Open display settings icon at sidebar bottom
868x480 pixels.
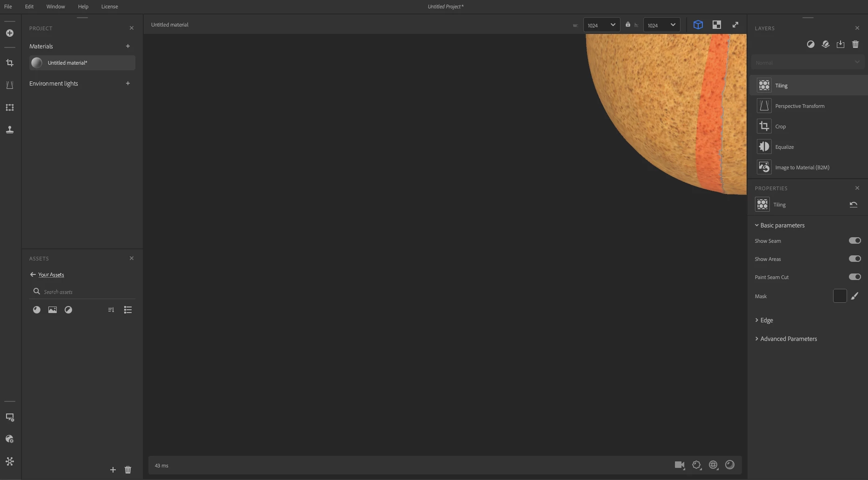click(10, 417)
